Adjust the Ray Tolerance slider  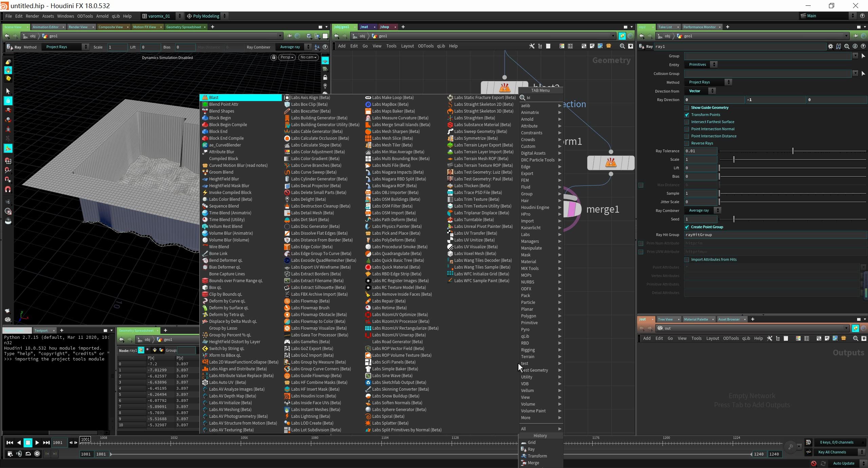(x=792, y=151)
